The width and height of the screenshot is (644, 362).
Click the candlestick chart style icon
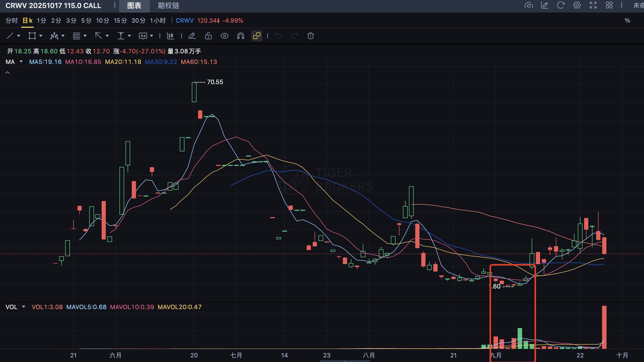[x=170, y=36]
